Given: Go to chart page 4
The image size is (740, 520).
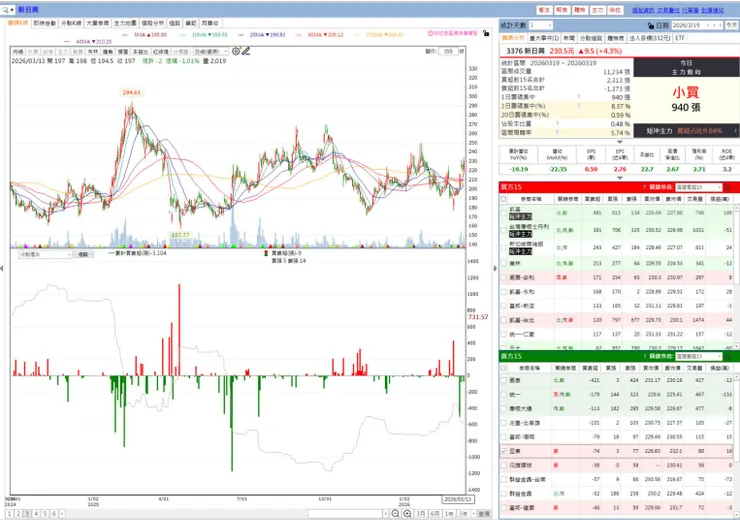Looking at the screenshot, I should [x=36, y=513].
